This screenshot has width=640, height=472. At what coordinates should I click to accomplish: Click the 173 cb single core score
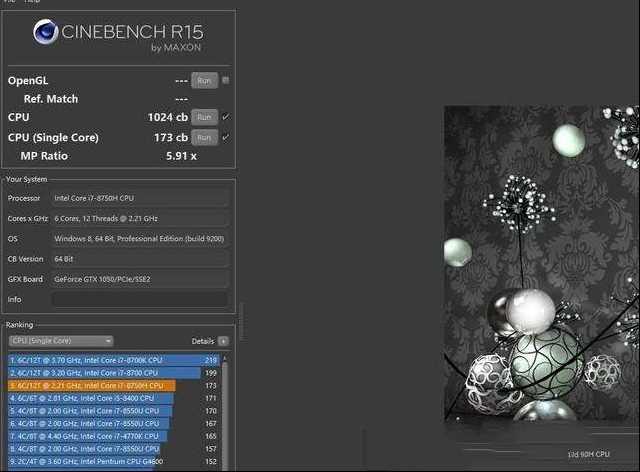pyautogui.click(x=171, y=138)
